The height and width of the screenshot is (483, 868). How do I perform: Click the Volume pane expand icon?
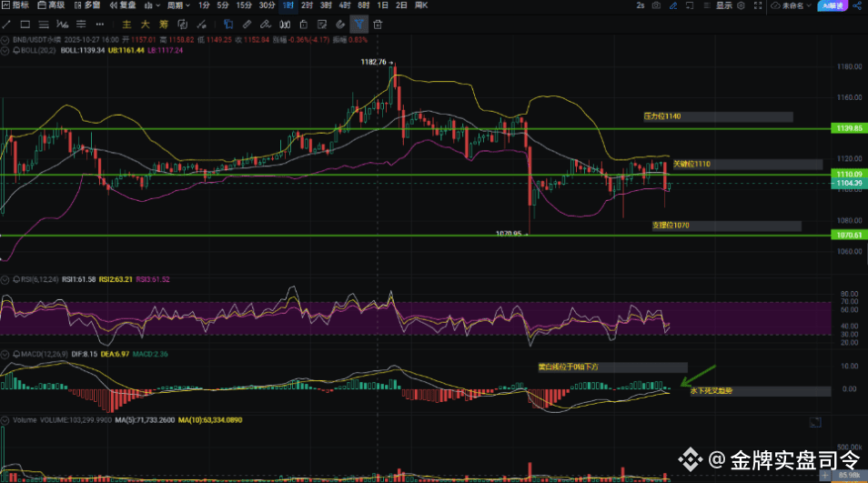[x=815, y=423]
